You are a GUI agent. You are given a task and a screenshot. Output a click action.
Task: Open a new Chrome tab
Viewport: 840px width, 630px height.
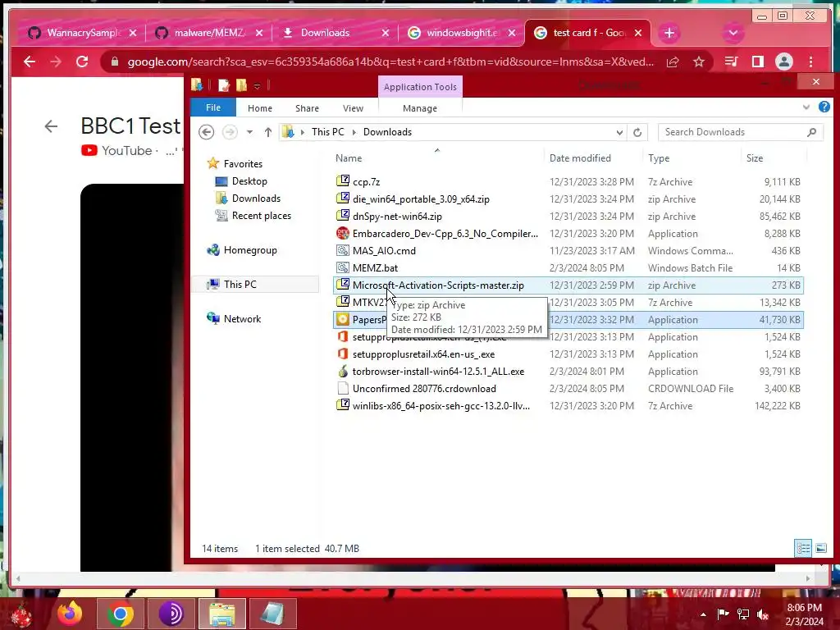[x=669, y=33]
